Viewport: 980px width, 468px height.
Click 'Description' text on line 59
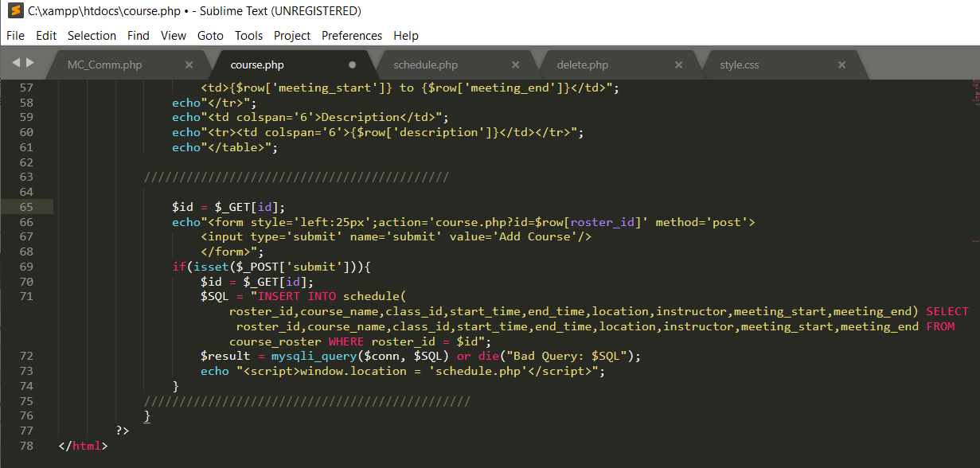click(x=360, y=117)
